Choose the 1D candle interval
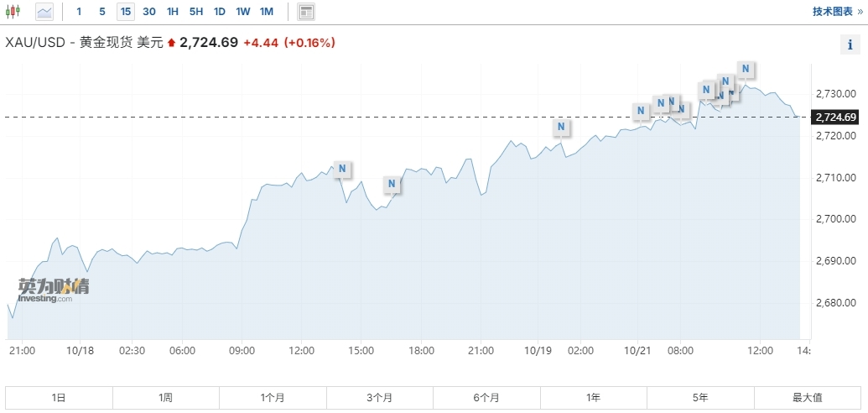868x413 pixels. [x=220, y=12]
